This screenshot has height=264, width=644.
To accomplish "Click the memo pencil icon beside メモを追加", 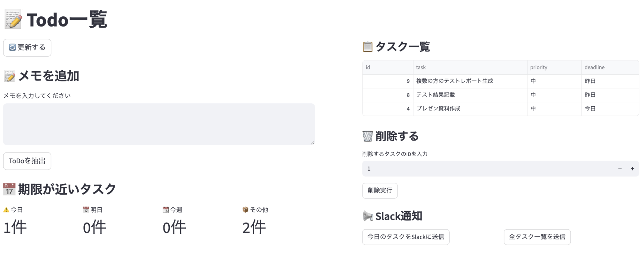I will (x=9, y=76).
